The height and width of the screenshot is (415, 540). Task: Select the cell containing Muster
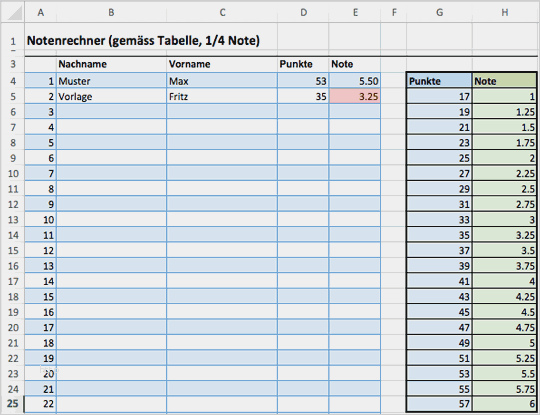point(111,81)
